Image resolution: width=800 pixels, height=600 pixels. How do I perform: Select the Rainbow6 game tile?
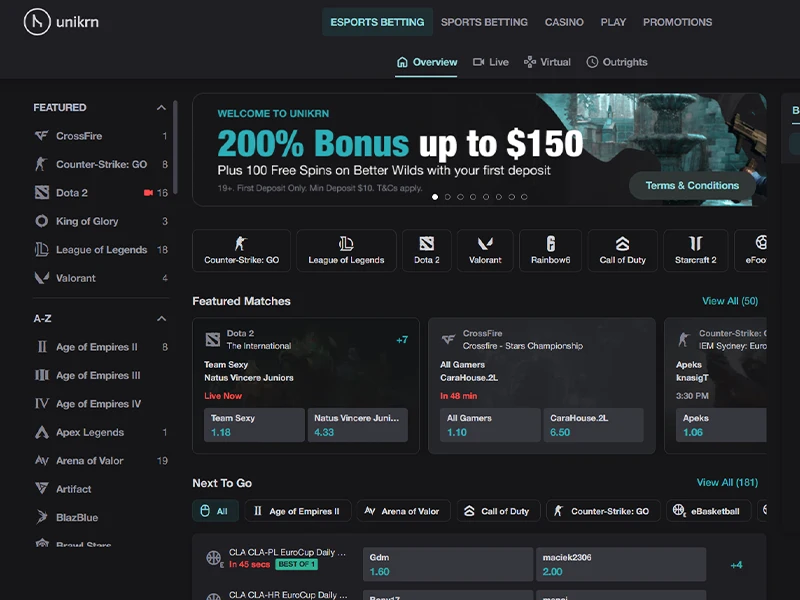[x=551, y=251]
